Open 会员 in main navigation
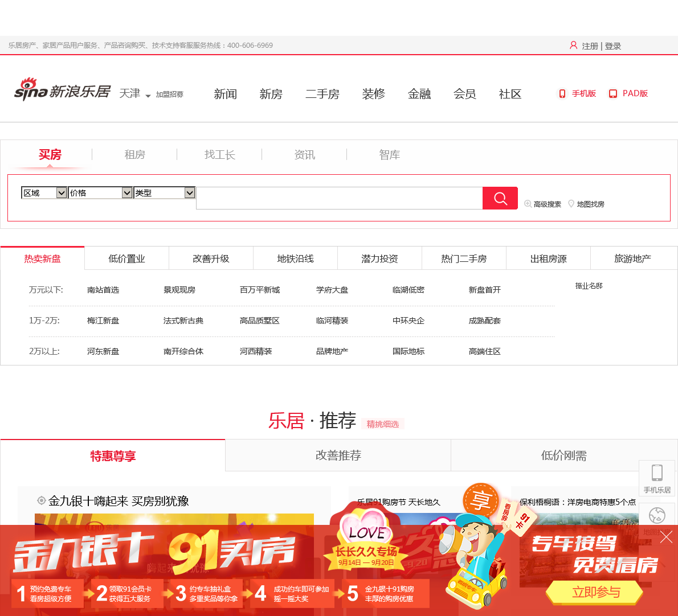 465,94
